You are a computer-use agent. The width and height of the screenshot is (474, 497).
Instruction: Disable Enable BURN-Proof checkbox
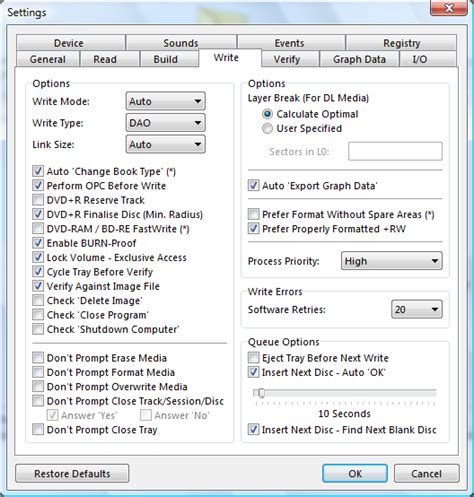click(38, 243)
